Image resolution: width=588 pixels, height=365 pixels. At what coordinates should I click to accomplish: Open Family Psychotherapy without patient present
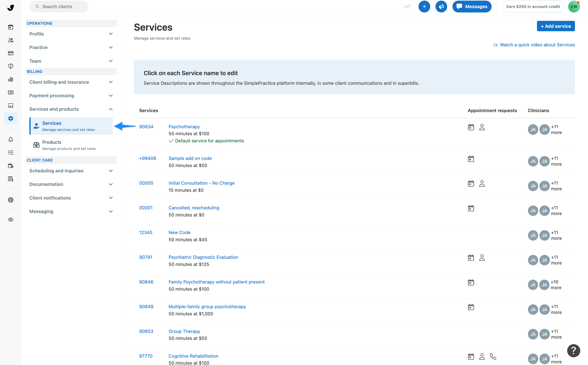216,282
